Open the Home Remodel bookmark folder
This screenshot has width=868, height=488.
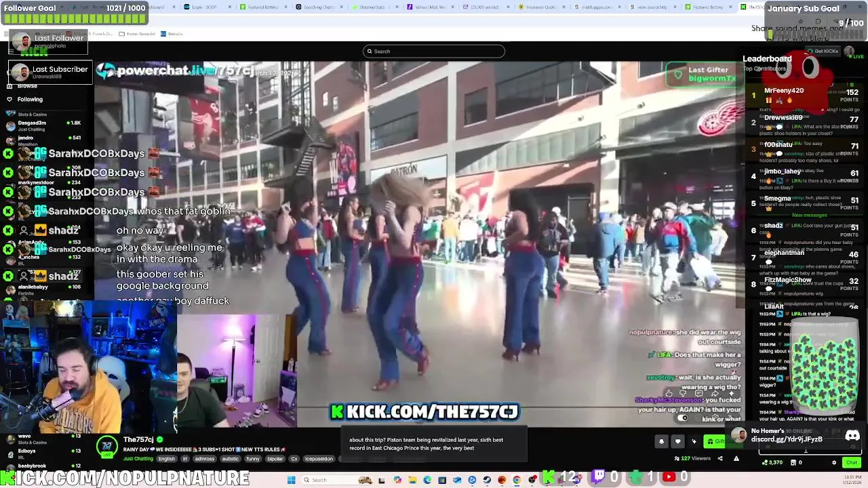137,33
